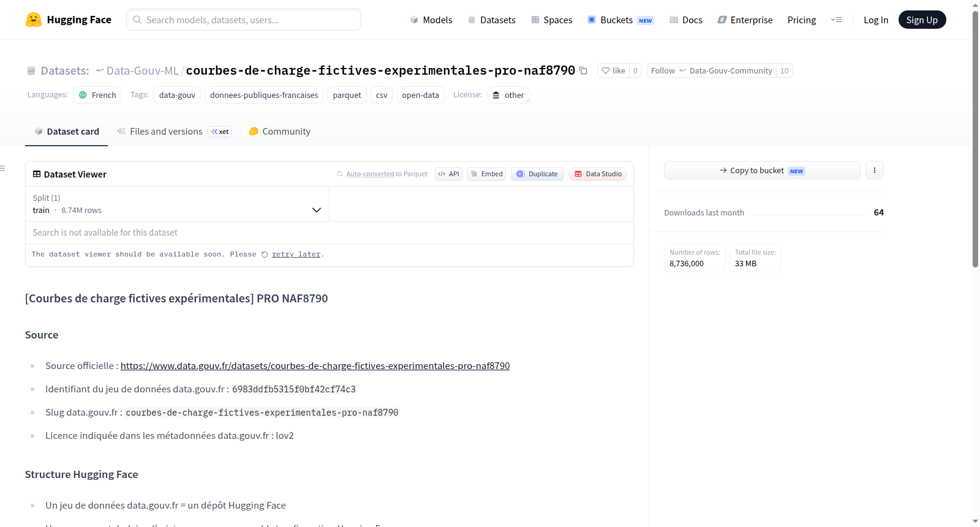
Task: Click the downloads last month value 64
Action: pos(879,212)
